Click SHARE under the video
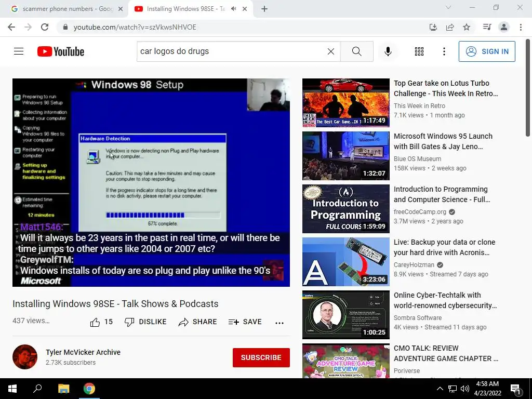Image resolution: width=532 pixels, height=399 pixels. (x=197, y=322)
